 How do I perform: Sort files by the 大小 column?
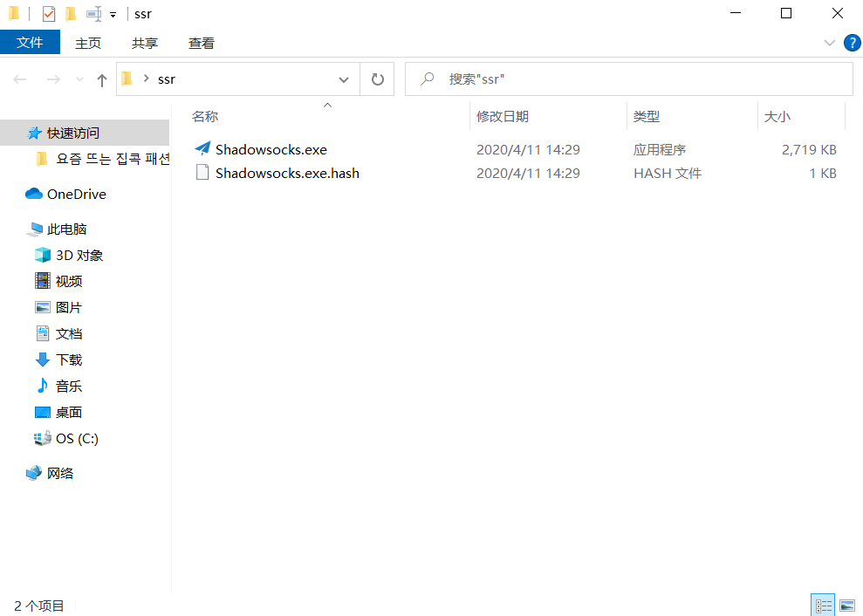[x=777, y=117]
